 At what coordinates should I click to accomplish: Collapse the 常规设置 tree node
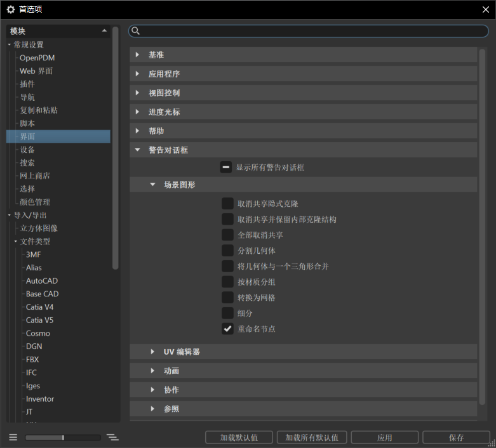click(x=9, y=44)
